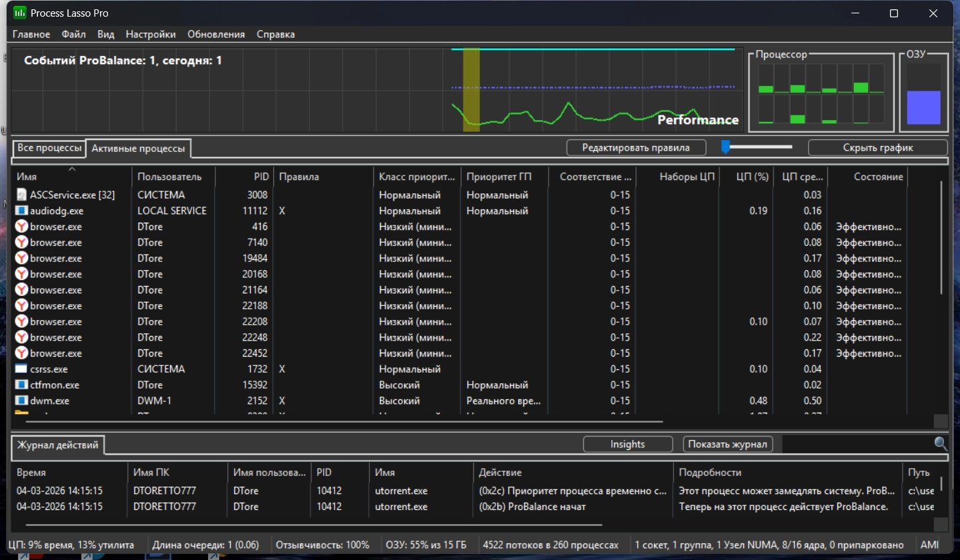Click the Редактировать правила button
Screen dimensions: 960x560
[x=635, y=148]
